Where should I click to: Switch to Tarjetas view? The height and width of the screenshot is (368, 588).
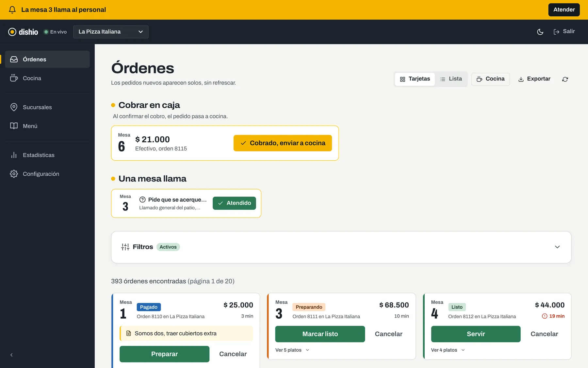pyautogui.click(x=415, y=79)
